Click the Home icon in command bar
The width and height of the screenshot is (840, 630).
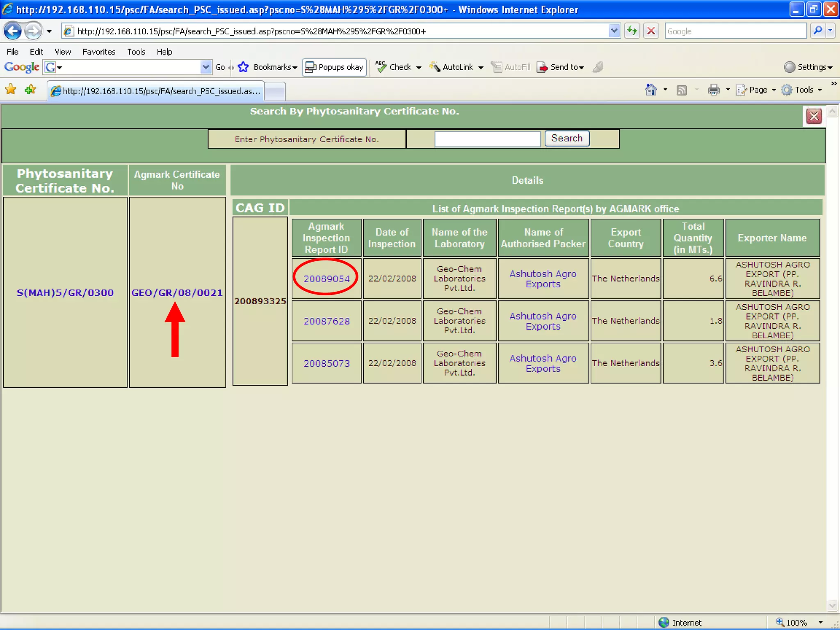651,90
